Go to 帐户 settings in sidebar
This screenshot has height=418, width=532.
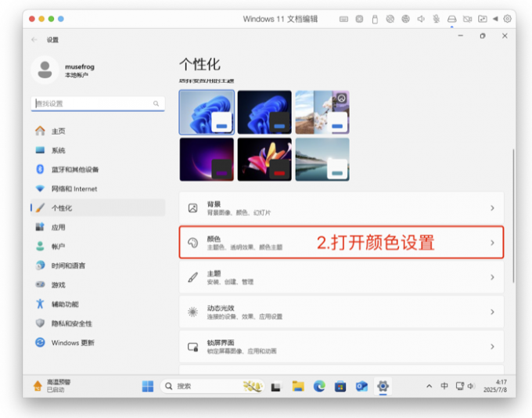click(x=98, y=247)
